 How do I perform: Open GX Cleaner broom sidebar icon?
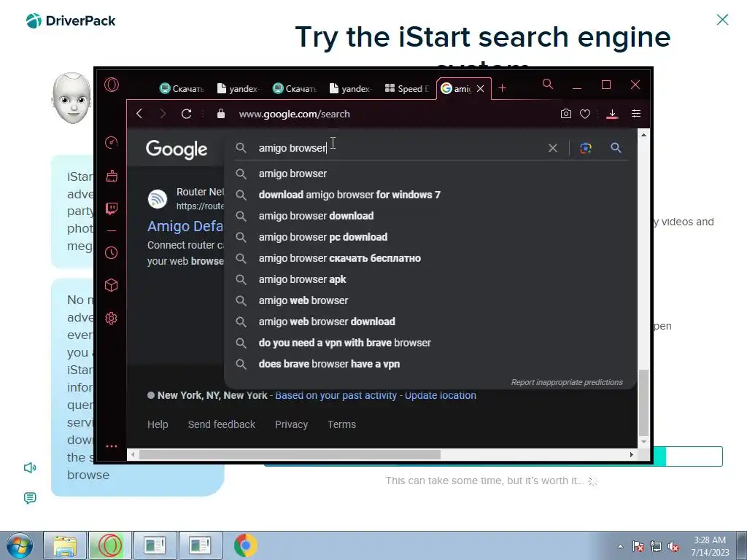click(x=112, y=176)
